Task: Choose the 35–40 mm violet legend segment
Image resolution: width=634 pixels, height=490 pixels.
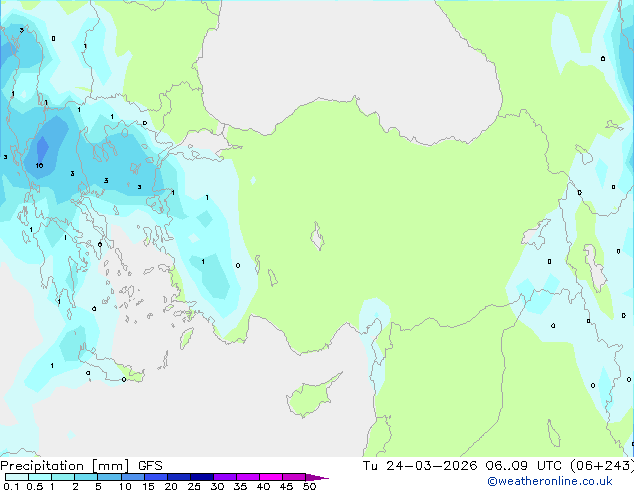Action: [248, 477]
